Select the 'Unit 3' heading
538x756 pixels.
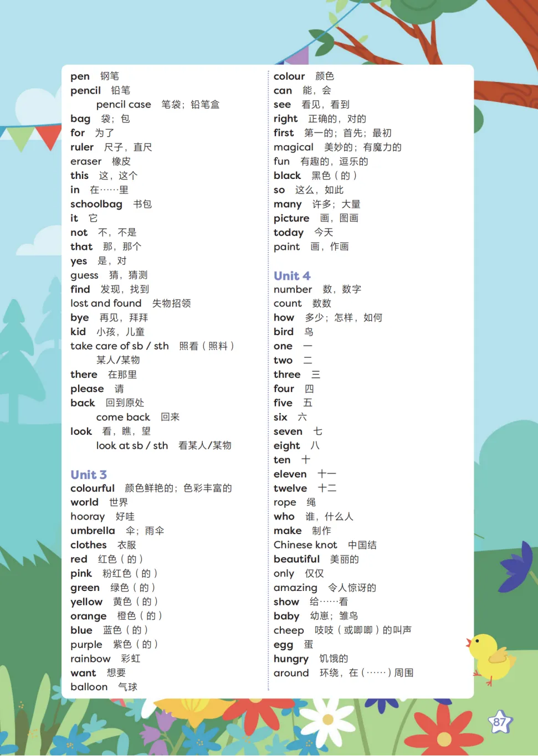pos(89,475)
